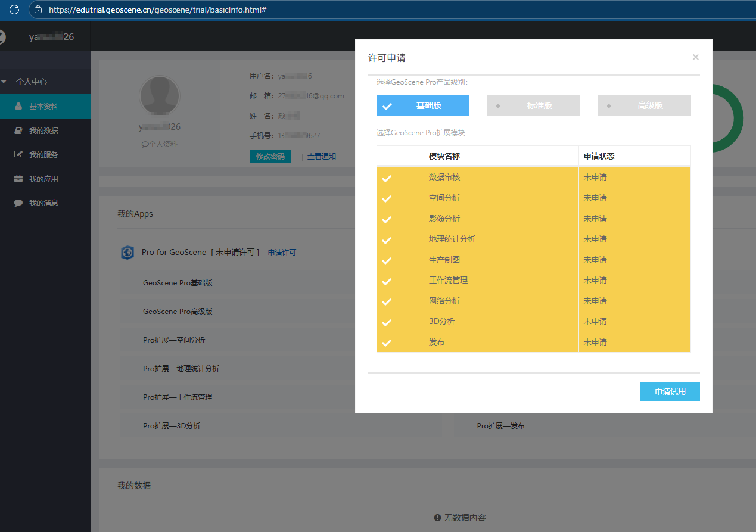Click the lock icon in the address bar
The height and width of the screenshot is (532, 756).
tap(38, 10)
